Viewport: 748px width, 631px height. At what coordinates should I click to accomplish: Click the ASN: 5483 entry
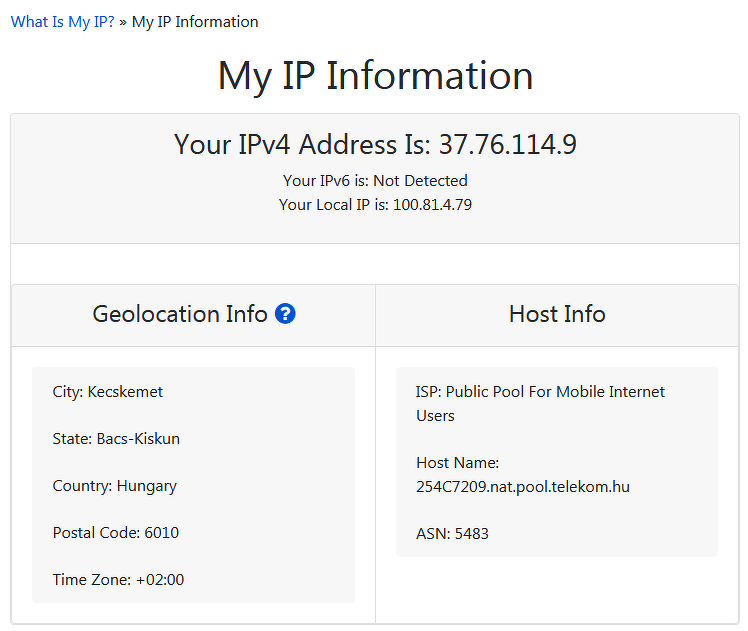click(x=452, y=533)
